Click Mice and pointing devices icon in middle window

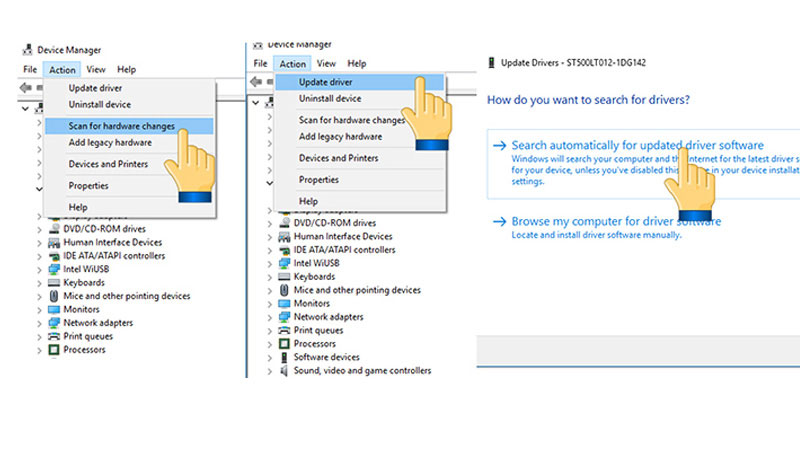284,290
